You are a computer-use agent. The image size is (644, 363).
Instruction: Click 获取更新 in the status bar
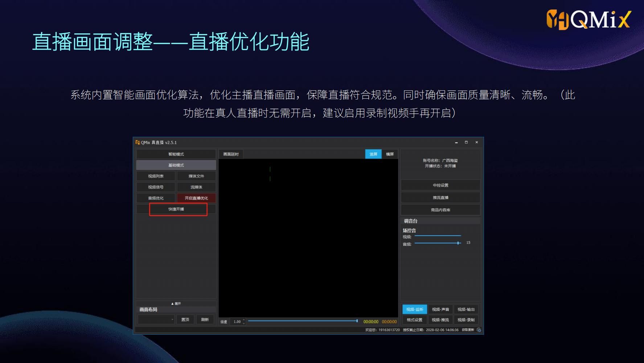point(468,330)
